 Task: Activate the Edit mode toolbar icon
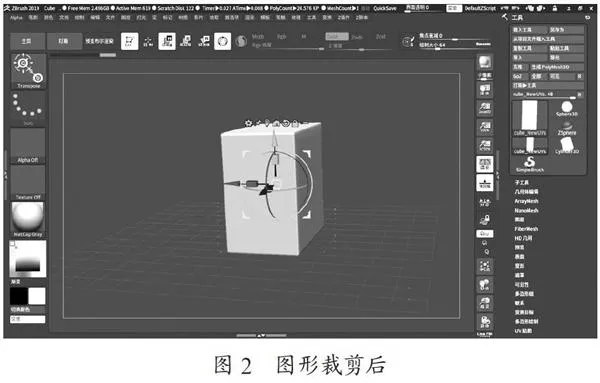[129, 41]
